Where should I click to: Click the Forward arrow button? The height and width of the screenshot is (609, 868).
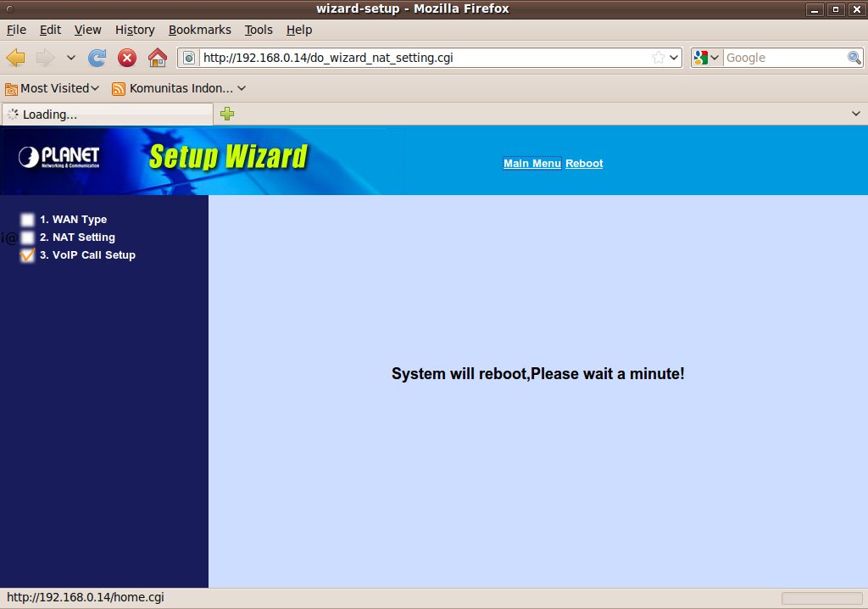[x=46, y=58]
